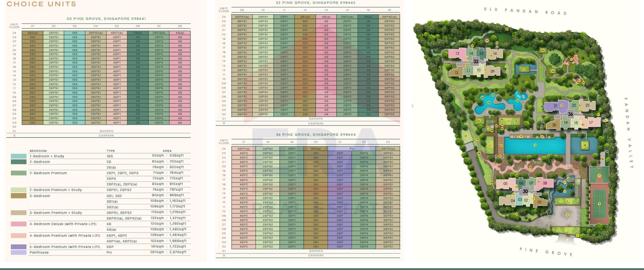Select the '4BP1(a)' cell in 30 Pine Grove table
Image resolution: width=644 pixels, height=270 pixels.
(117, 33)
